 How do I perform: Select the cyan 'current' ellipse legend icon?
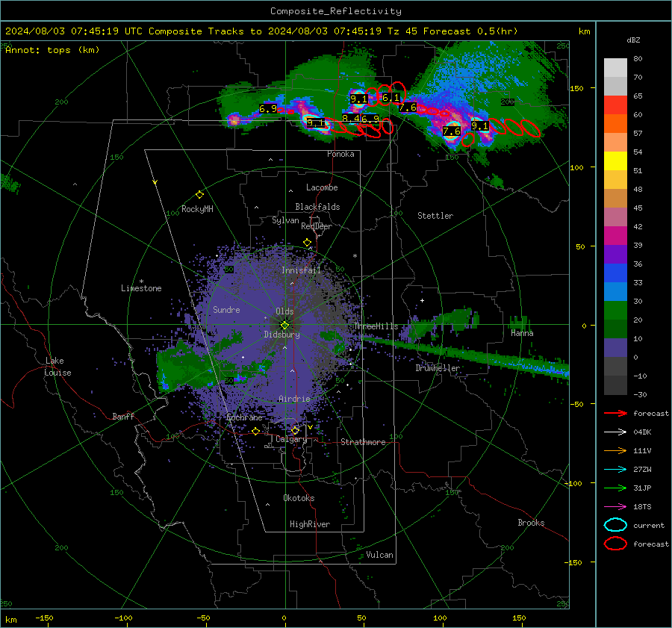click(615, 525)
